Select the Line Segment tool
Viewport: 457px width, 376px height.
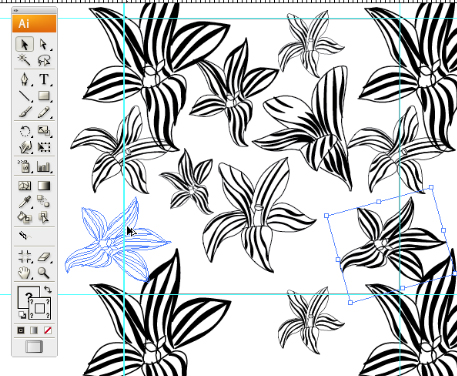coord(25,96)
